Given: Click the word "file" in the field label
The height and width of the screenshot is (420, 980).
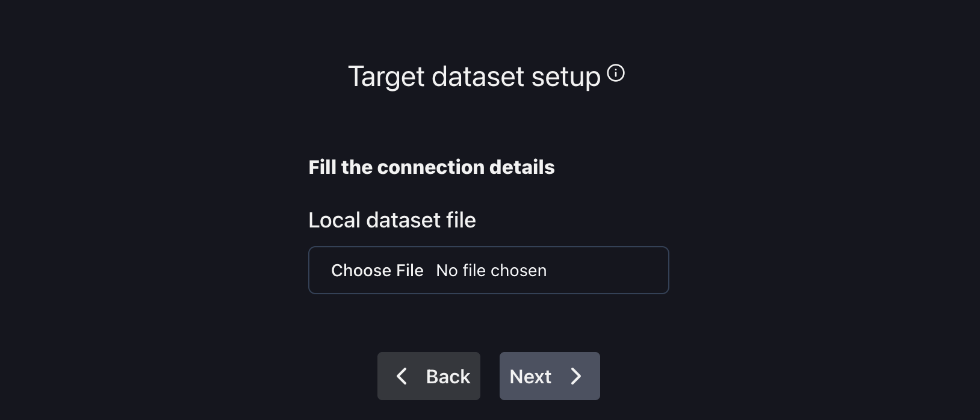Looking at the screenshot, I should pos(461,220).
